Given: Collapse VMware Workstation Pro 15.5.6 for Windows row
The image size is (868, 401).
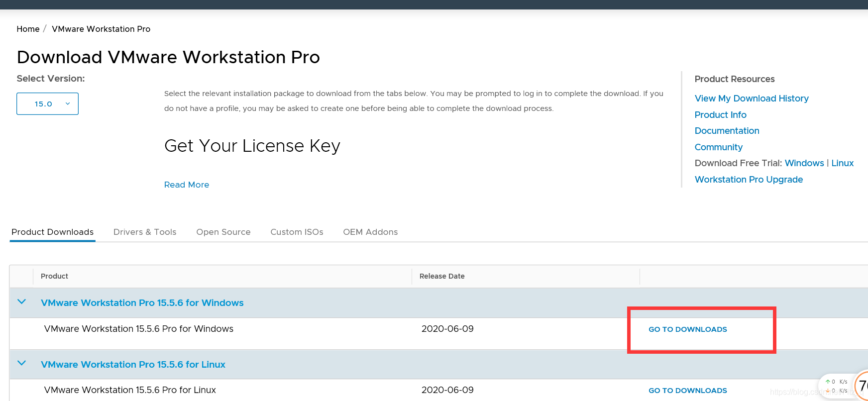Looking at the screenshot, I should (21, 301).
